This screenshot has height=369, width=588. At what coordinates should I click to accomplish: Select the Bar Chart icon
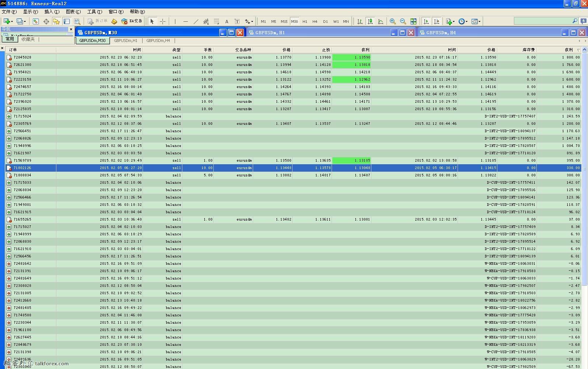[360, 21]
